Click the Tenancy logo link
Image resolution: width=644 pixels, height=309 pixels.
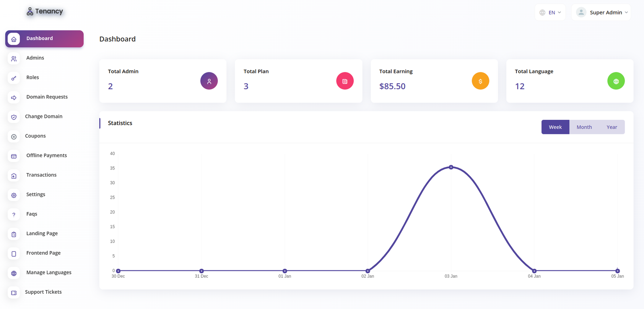coord(45,12)
